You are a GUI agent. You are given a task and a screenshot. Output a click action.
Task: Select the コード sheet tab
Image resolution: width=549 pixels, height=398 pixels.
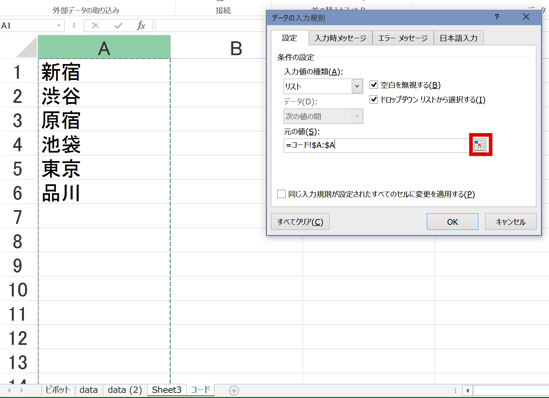point(200,390)
